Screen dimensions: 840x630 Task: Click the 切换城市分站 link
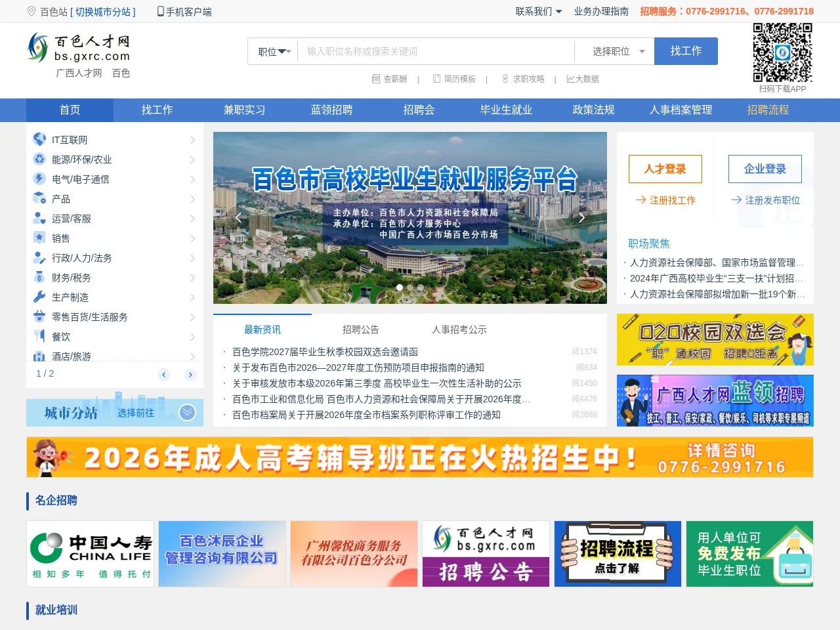click(x=102, y=12)
